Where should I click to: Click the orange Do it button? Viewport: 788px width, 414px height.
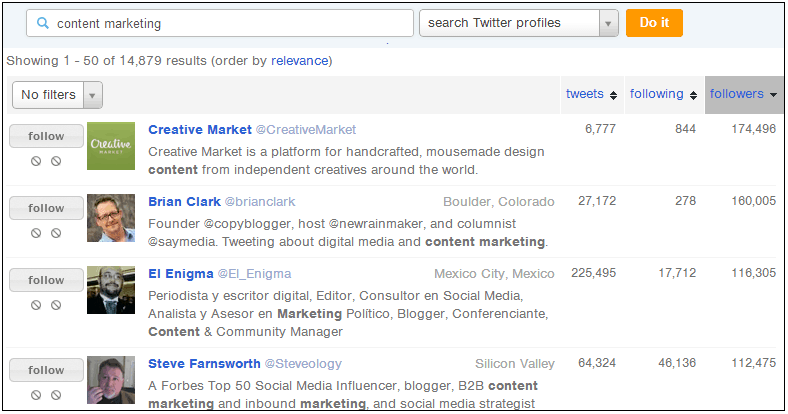click(x=654, y=23)
